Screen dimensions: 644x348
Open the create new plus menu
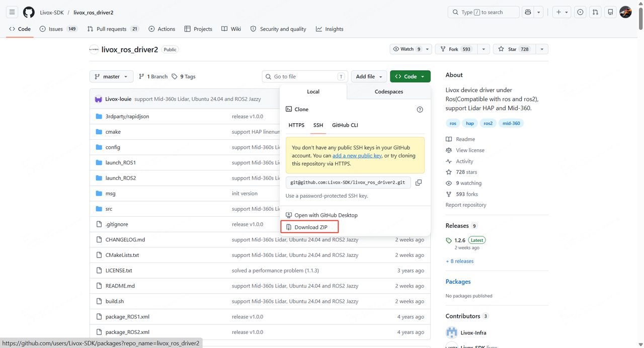[x=562, y=12]
